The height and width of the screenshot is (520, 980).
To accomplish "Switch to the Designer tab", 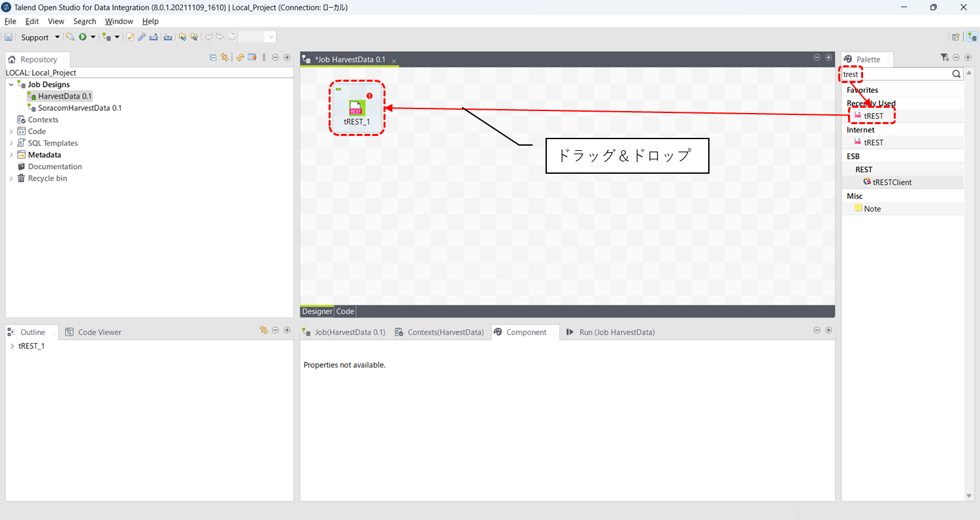I will pyautogui.click(x=317, y=312).
